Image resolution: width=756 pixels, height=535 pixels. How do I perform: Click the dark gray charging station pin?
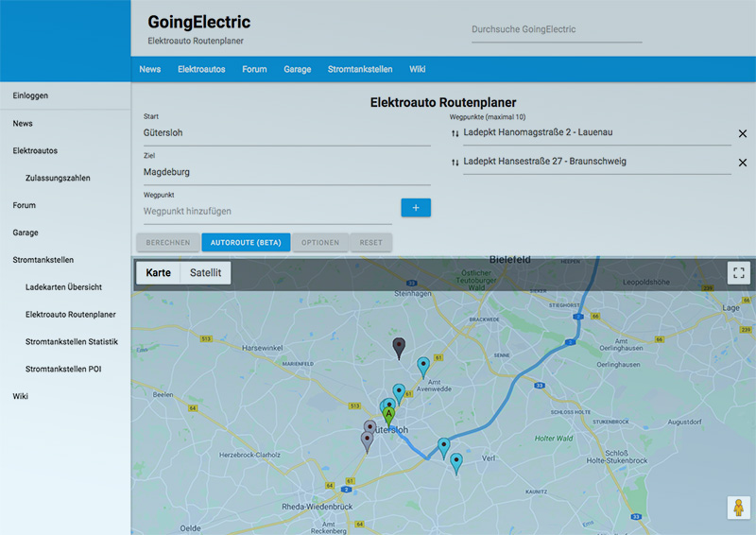pyautogui.click(x=399, y=347)
